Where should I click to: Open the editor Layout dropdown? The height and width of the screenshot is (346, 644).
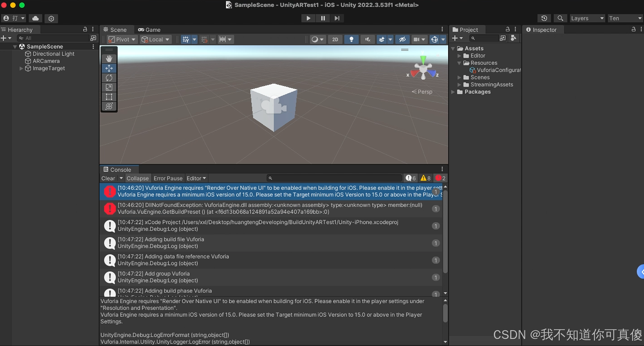[625, 18]
